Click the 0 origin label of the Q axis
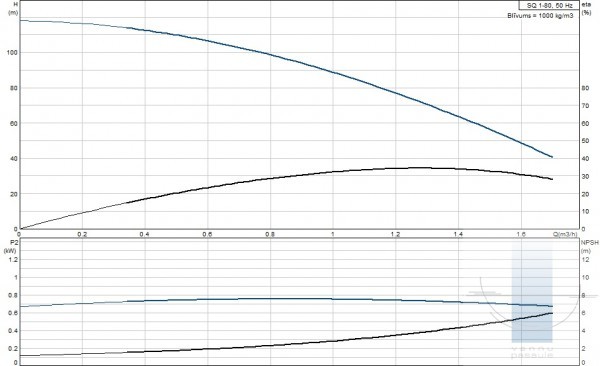The width and height of the screenshot is (600, 366). pyautogui.click(x=19, y=234)
